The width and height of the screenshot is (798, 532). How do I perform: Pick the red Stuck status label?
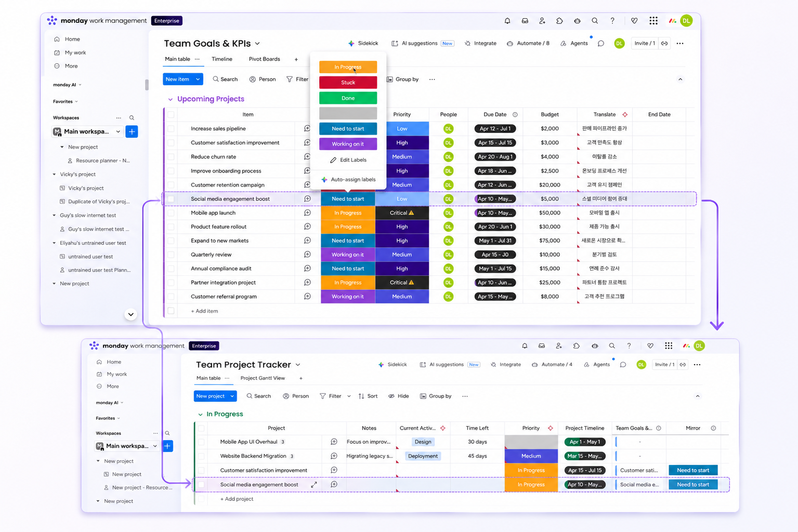click(348, 83)
